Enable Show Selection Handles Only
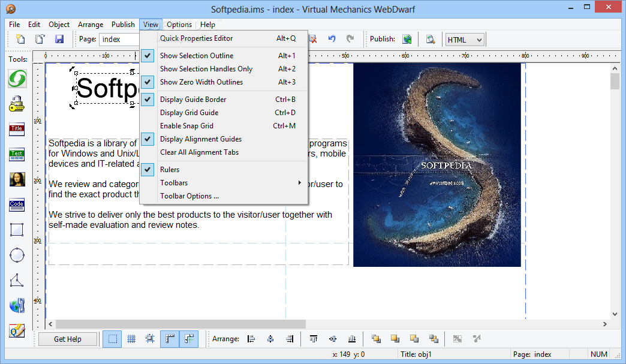Viewport: 626px width, 364px height. click(x=224, y=68)
